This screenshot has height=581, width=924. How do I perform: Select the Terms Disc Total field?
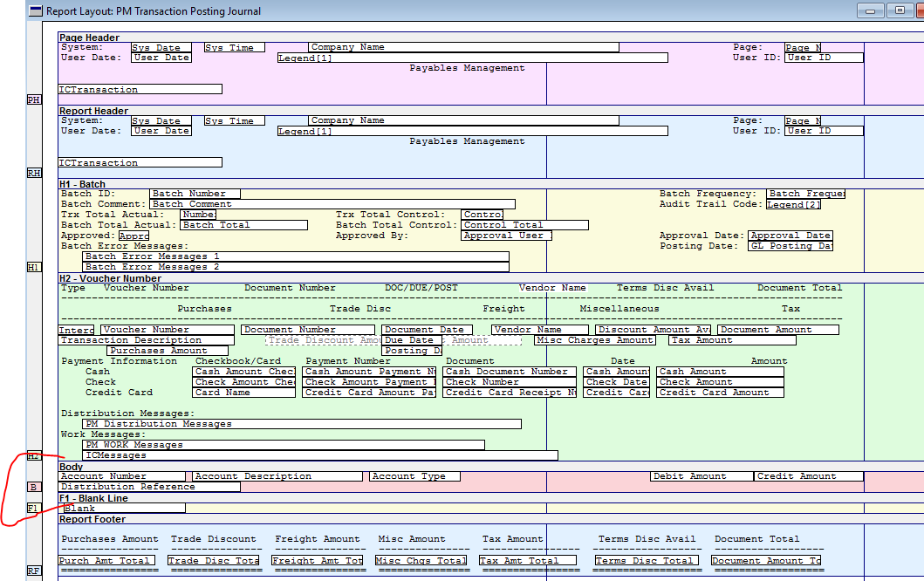pos(647,560)
